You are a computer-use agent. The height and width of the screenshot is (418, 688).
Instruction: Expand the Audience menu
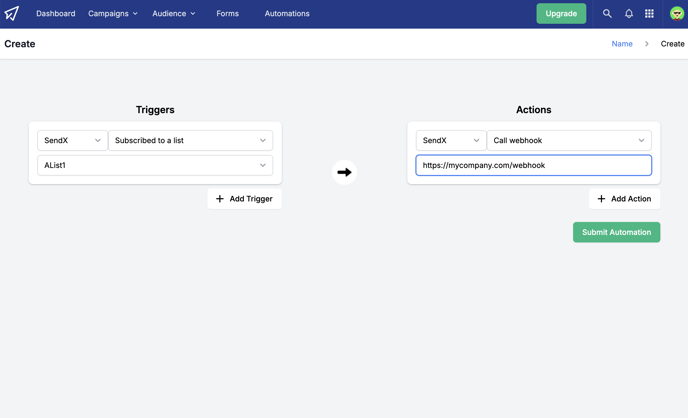(x=174, y=14)
